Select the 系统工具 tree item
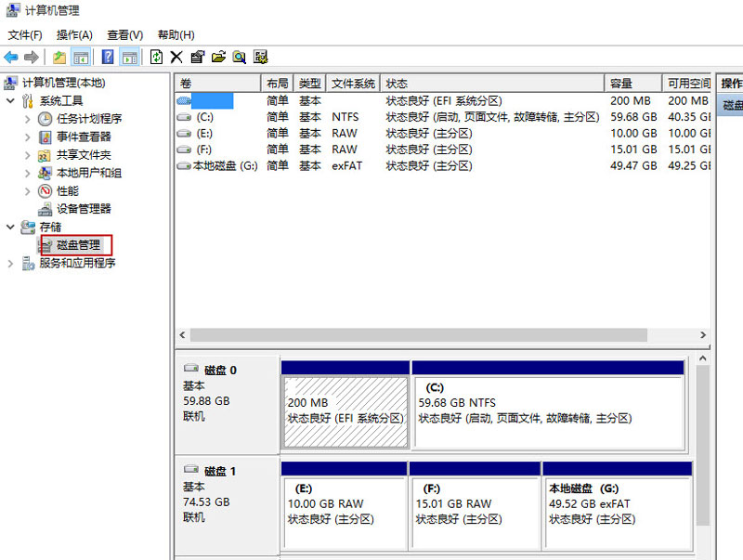Image resolution: width=743 pixels, height=560 pixels. 61,101
